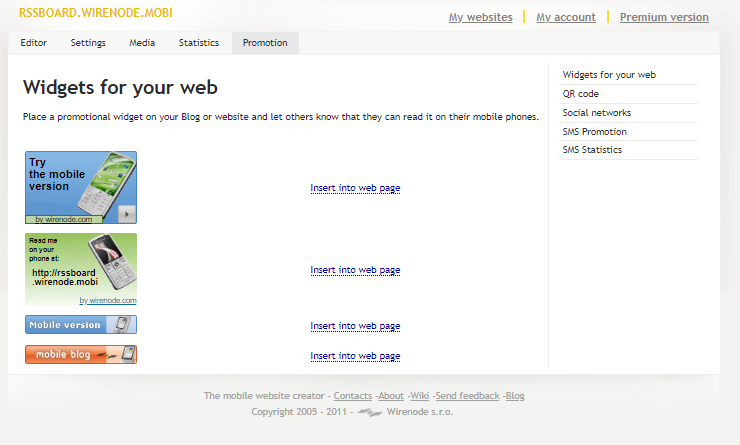
Task: Click the green "Read me on your phone" widget
Action: tap(81, 269)
